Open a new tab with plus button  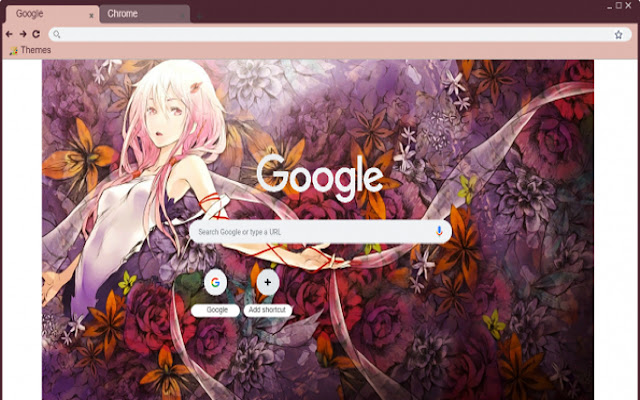(200, 16)
